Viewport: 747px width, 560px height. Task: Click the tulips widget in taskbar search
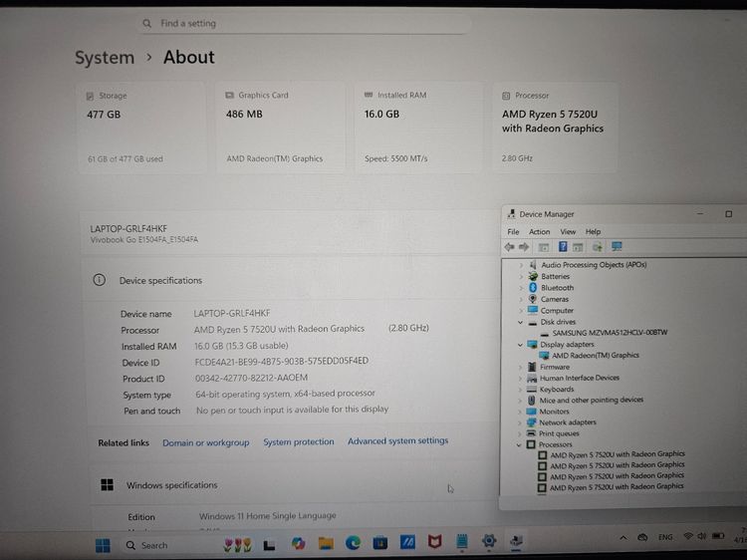point(237,545)
